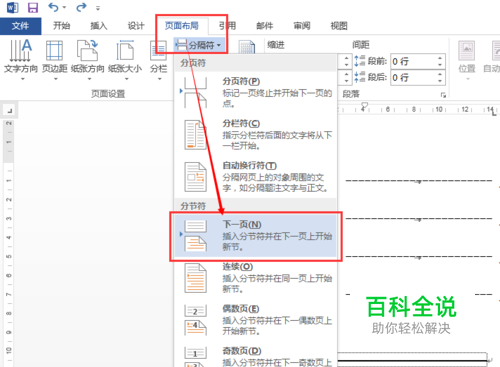
Task: Select the 页面布局 tab
Action: 182,26
